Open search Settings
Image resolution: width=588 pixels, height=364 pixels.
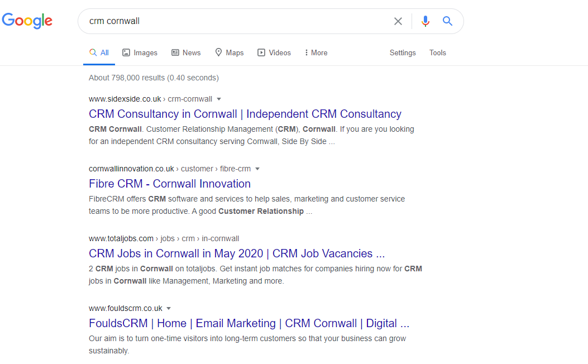(403, 53)
